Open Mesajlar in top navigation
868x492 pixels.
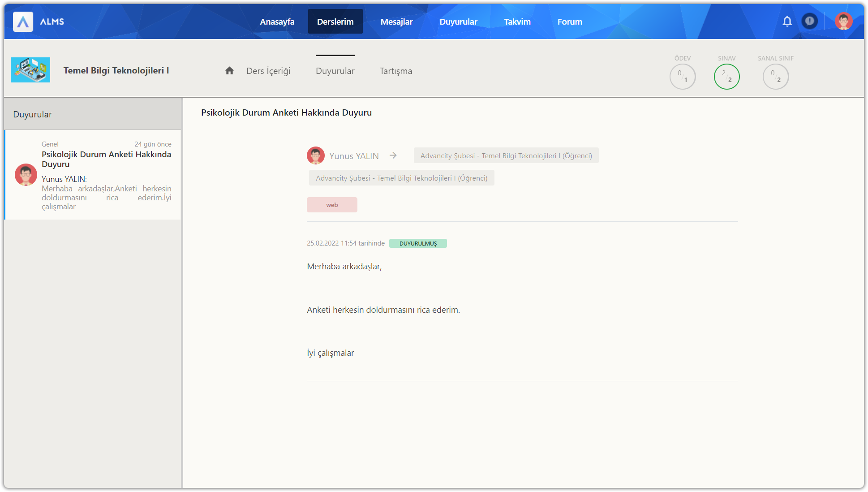396,22
